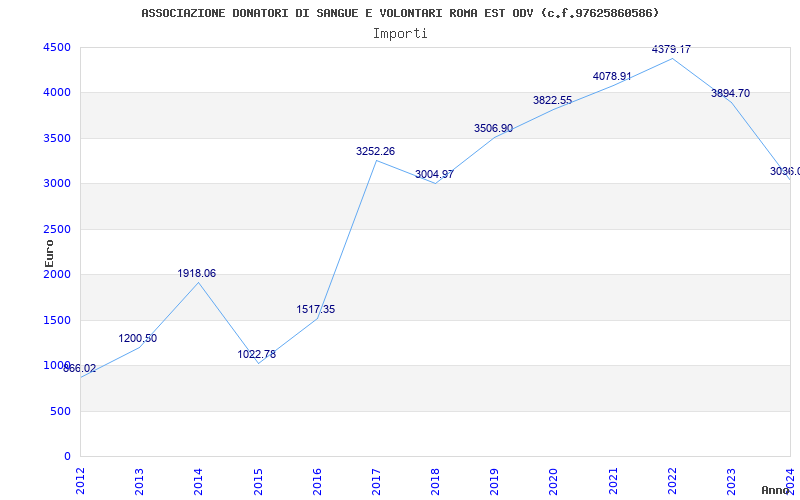
Task: Click the 2000 y-axis tick label
Action: tap(57, 274)
